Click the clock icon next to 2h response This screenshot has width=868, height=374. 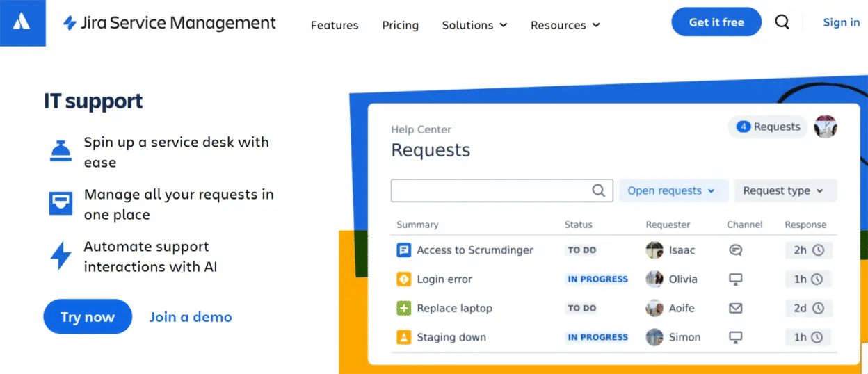coord(818,250)
